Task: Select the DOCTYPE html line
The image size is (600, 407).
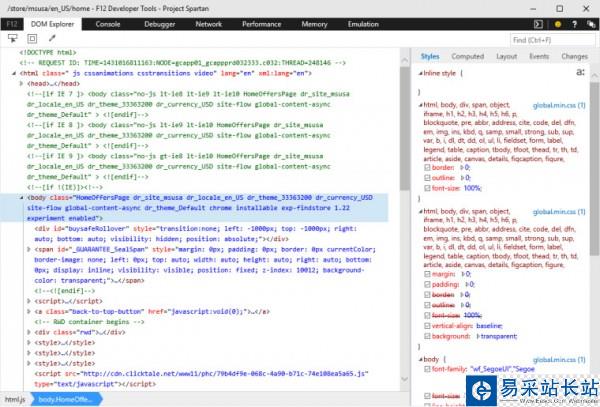Action: (48, 52)
